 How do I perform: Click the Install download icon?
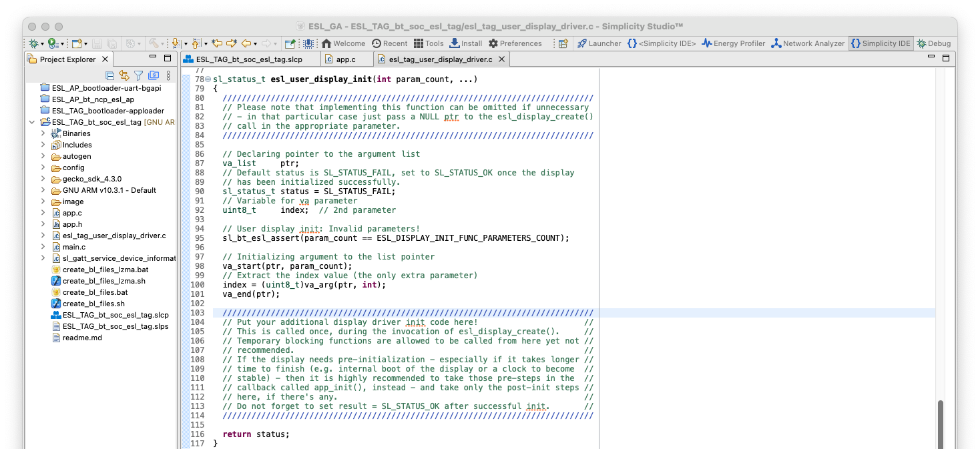[x=465, y=43]
